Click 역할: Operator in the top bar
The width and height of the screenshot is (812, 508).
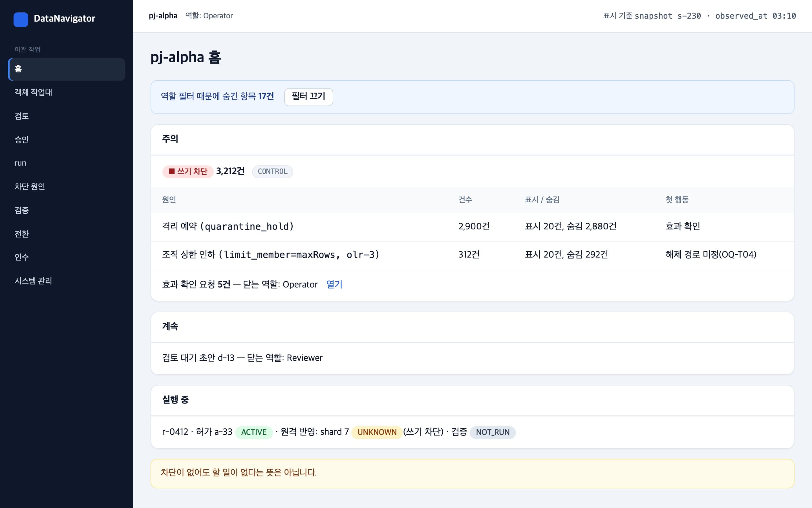click(x=209, y=16)
